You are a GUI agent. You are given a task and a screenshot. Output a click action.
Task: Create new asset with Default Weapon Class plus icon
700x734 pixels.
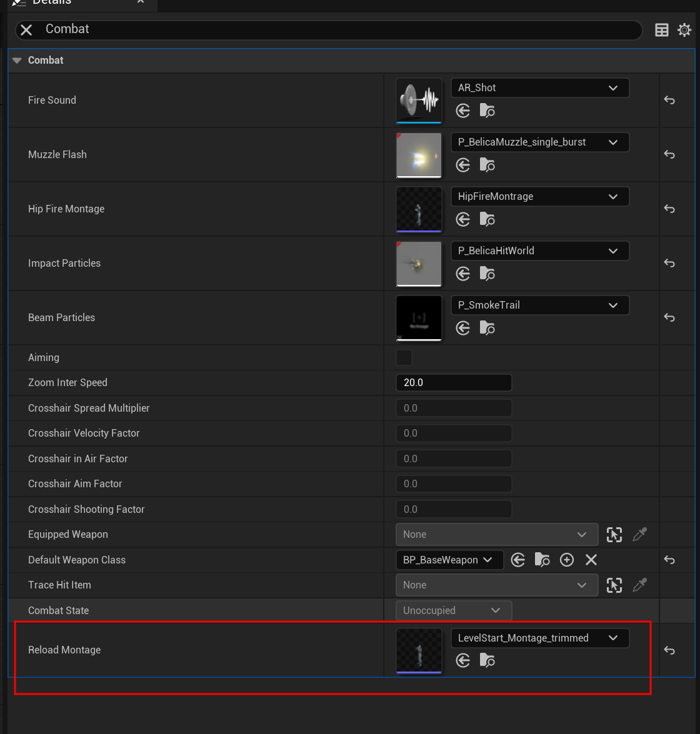click(567, 560)
